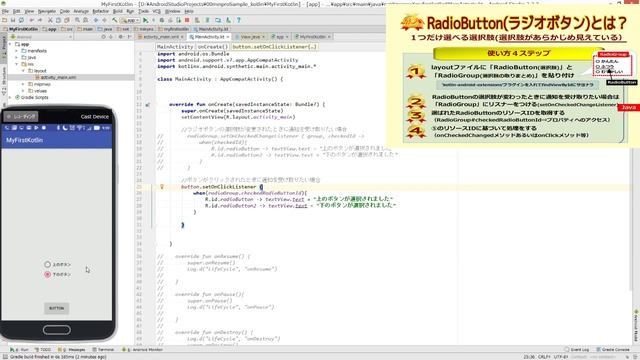Open Help with question mark icon
Image resolution: width=640 pixels, height=360 pixels.
(x=238, y=20)
